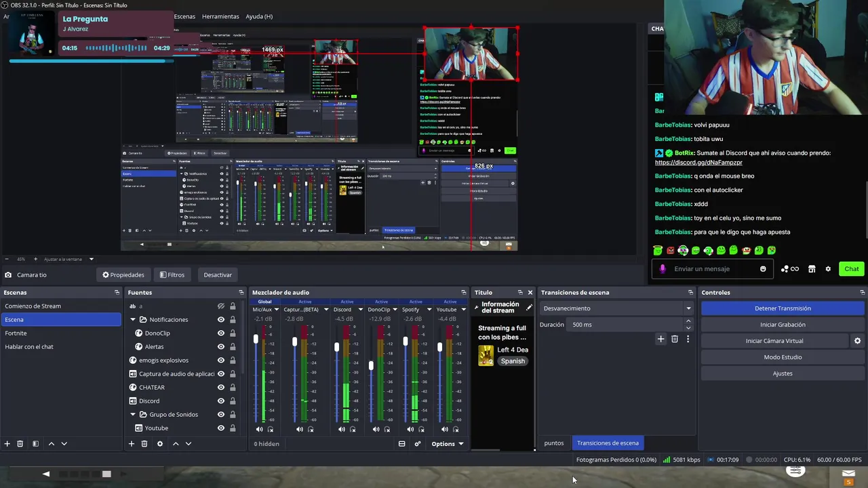868x488 pixels.
Task: Move scene down arrow in Escenas toolbar
Action: click(64, 443)
